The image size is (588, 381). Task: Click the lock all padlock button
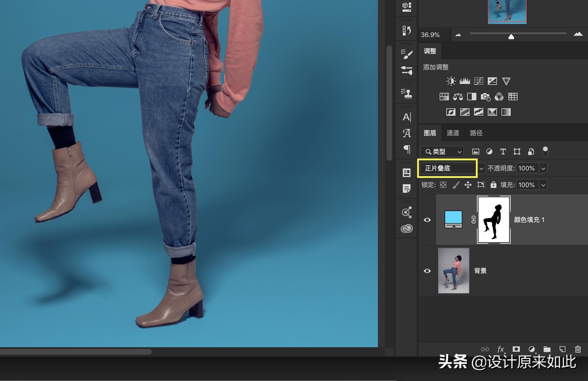pyautogui.click(x=493, y=185)
